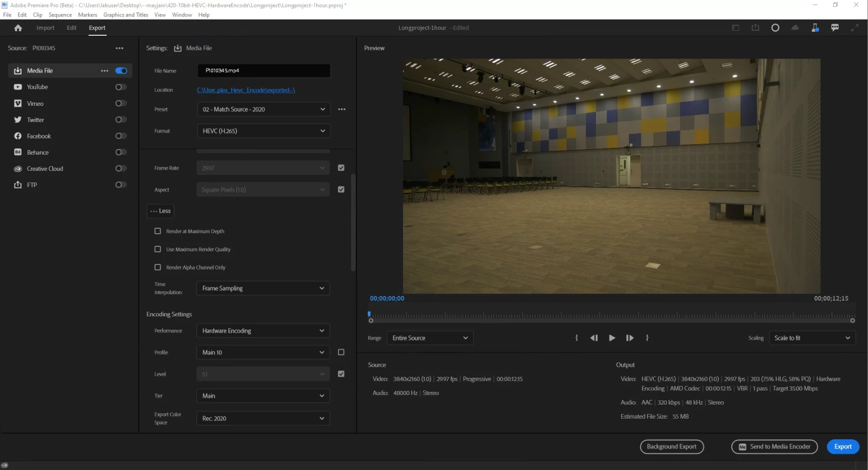Open the Sequence menu
868x470 pixels.
coord(60,15)
